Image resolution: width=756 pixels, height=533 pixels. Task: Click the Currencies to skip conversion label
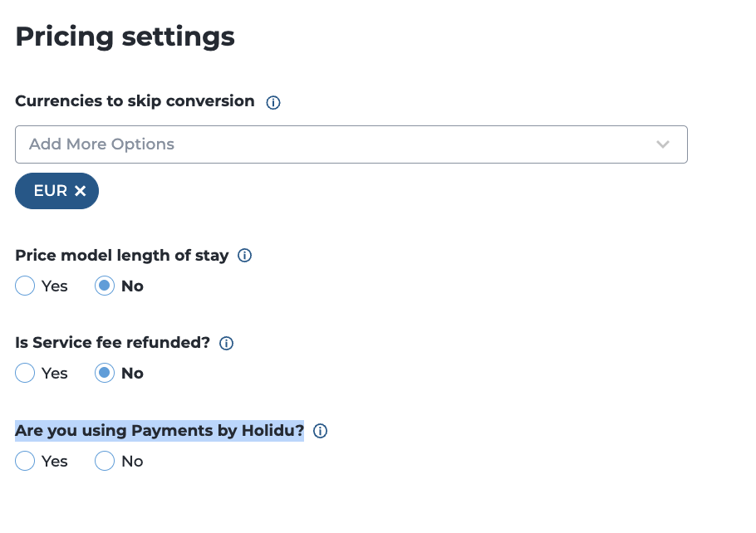tap(135, 101)
